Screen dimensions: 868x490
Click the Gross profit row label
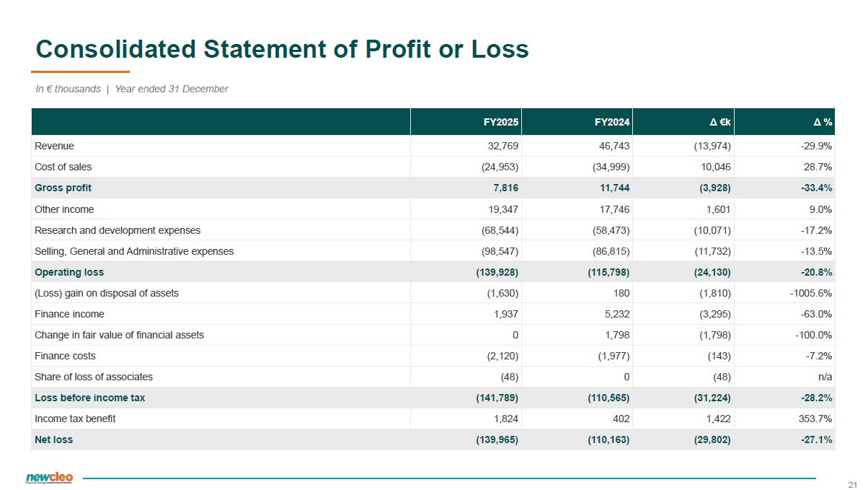63,188
